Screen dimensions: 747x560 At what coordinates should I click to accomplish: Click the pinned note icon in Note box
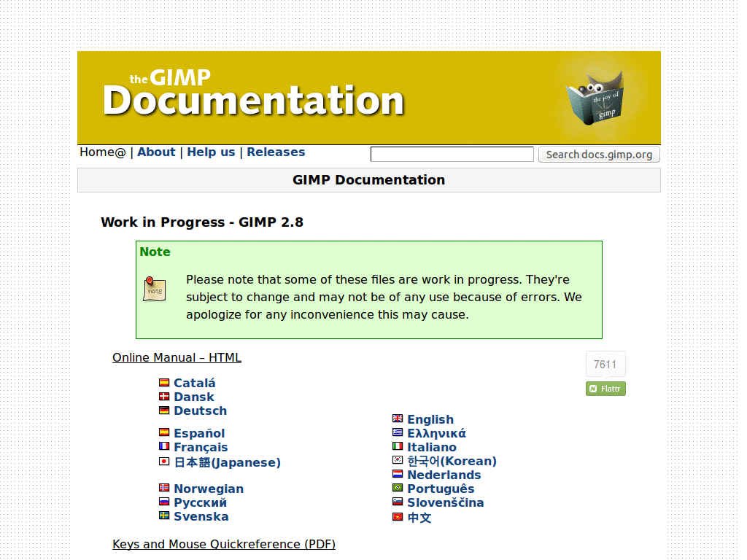pyautogui.click(x=155, y=289)
